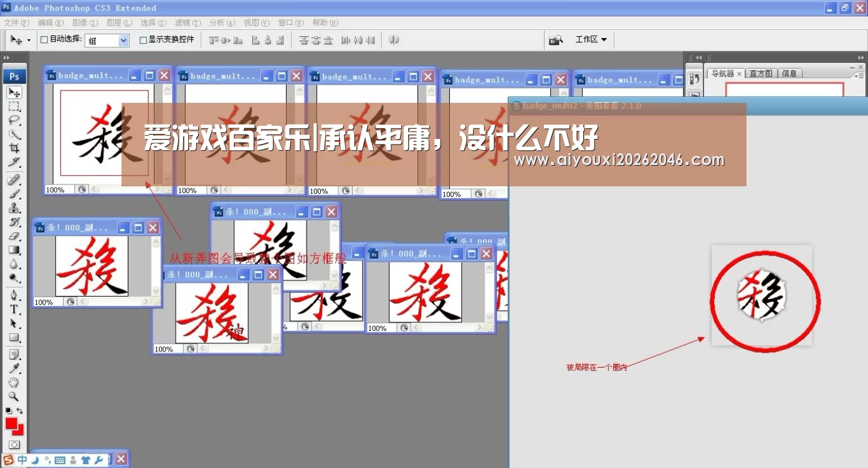Select the Move tool in the toolbox
This screenshot has width=868, height=468.
(x=14, y=92)
